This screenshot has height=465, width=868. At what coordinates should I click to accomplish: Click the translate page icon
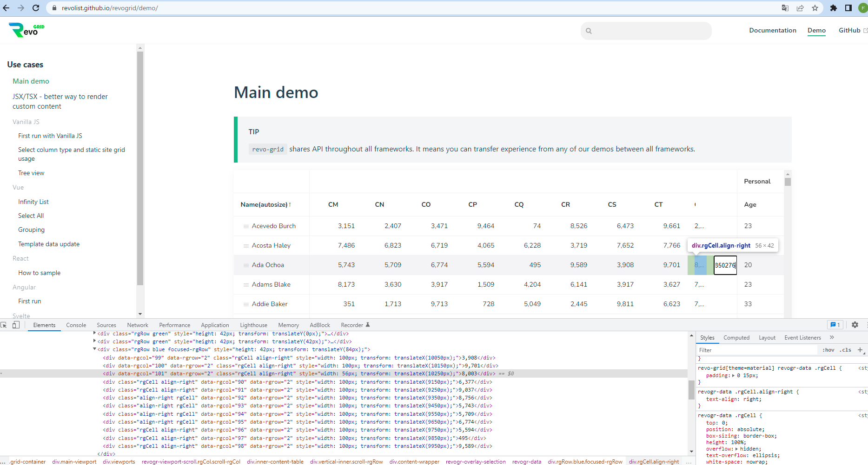pyautogui.click(x=785, y=8)
